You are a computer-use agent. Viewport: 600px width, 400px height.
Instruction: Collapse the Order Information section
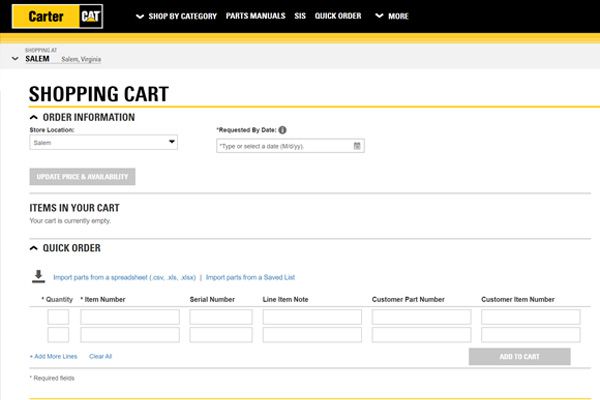click(x=35, y=118)
